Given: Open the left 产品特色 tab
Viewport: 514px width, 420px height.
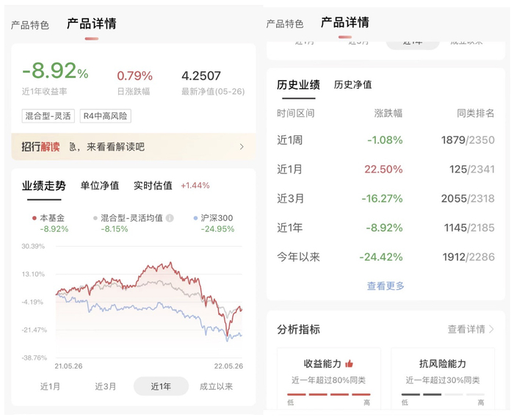Looking at the screenshot, I should [x=30, y=25].
